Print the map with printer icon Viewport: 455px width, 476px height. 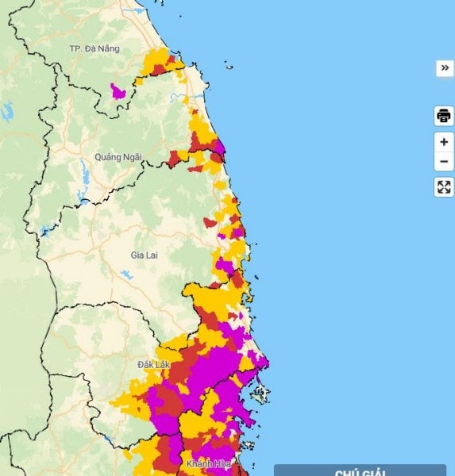tap(444, 116)
